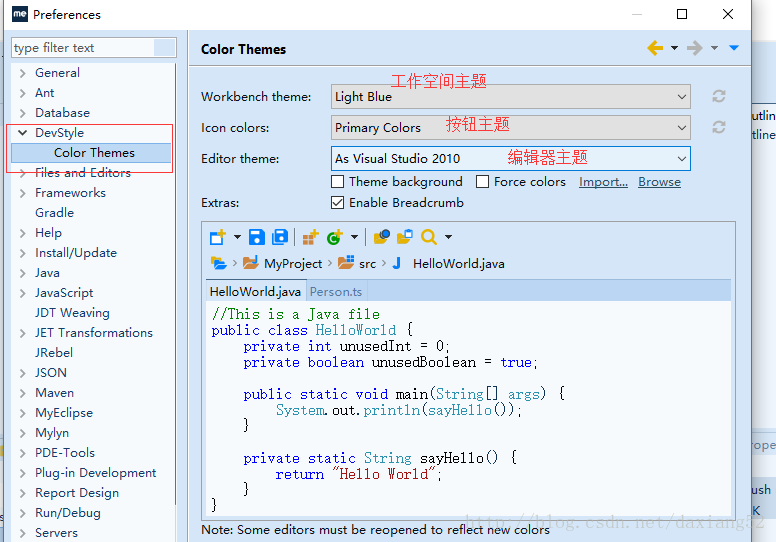Screen dimensions: 776x542
Task: Click the back navigation arrow icon
Action: tap(655, 48)
